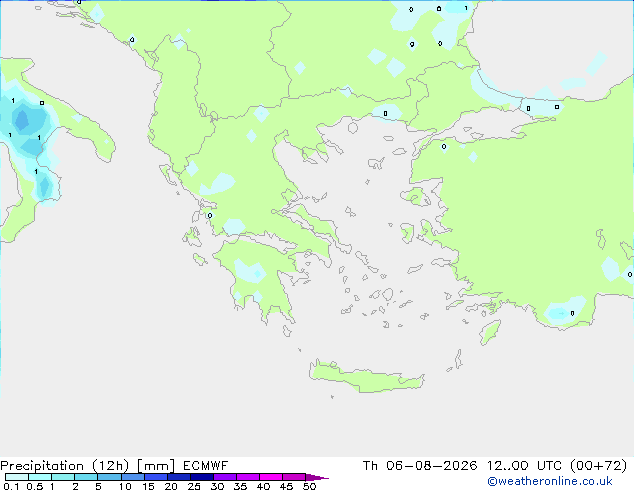Click the "[mm]" unit label

click(x=156, y=466)
